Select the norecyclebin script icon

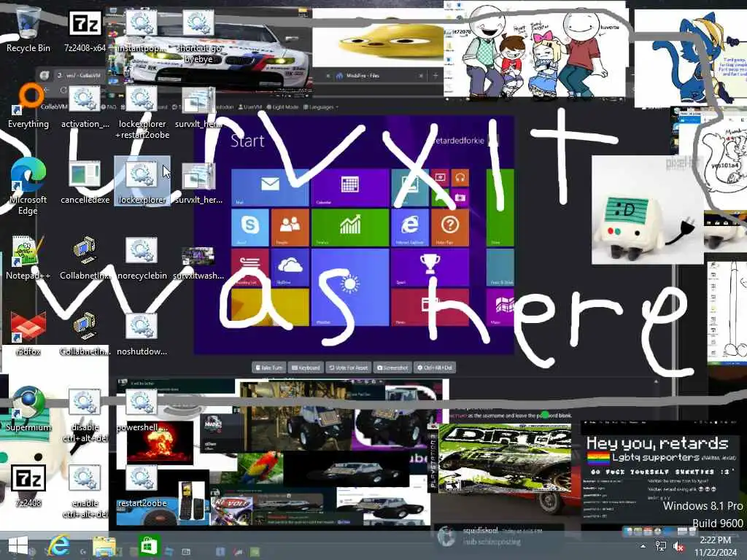click(x=142, y=257)
